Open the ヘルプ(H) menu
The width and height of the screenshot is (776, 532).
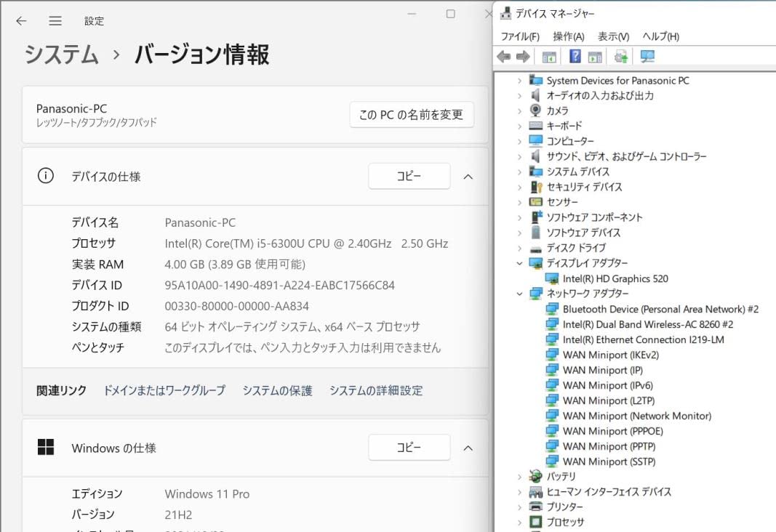(660, 36)
